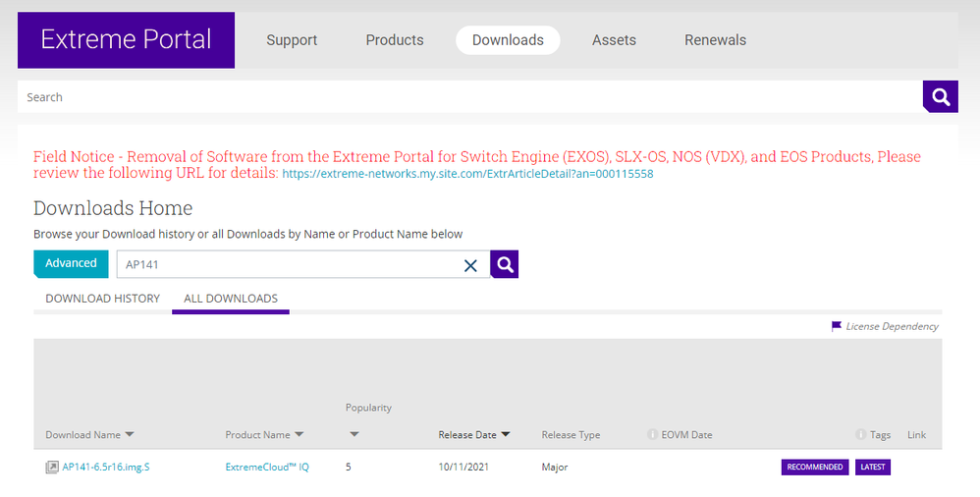Click the top site search magnifier button
The height and width of the screenshot is (497, 980).
940,96
